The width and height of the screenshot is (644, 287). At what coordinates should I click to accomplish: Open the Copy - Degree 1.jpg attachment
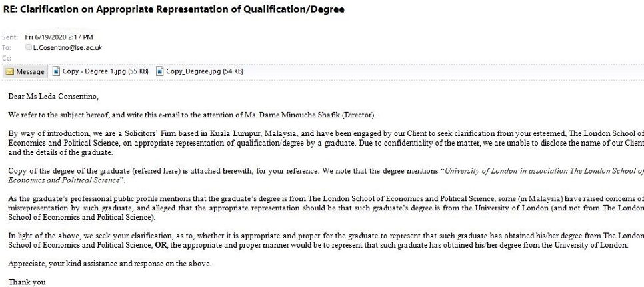[x=105, y=71]
